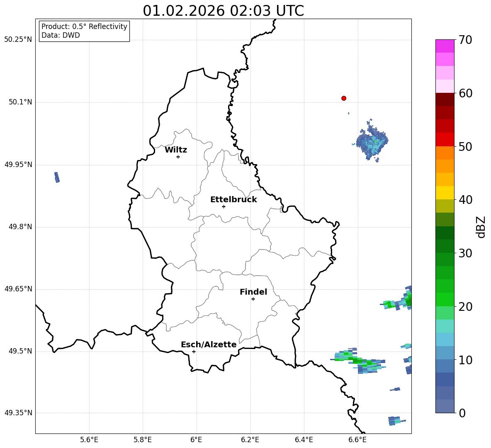Click the 6.4°E longitude label
The height and width of the screenshot is (448, 491).
[304, 440]
